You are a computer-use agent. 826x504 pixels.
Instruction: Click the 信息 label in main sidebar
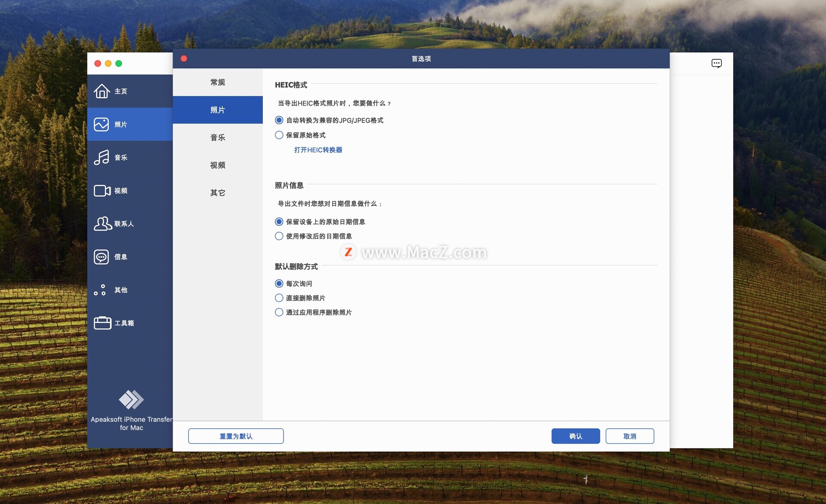[x=121, y=257]
